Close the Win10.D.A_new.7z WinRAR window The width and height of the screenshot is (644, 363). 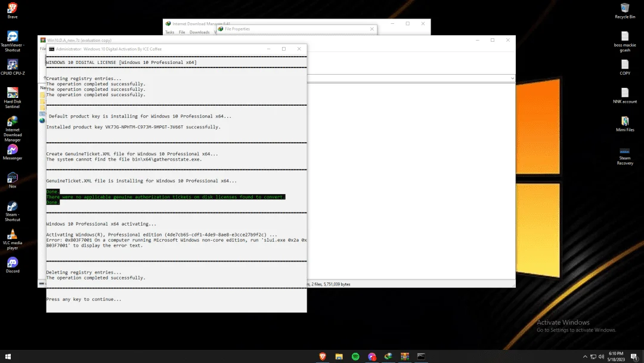point(507,40)
